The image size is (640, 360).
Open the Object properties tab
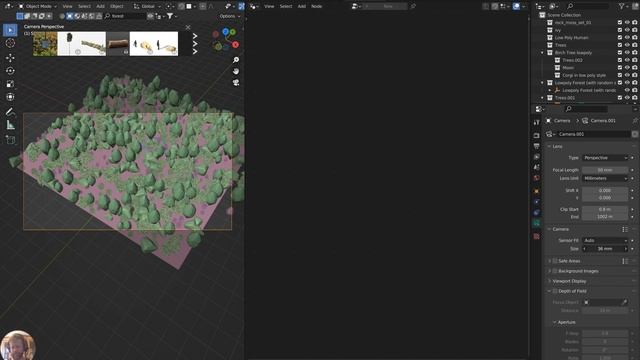click(536, 191)
